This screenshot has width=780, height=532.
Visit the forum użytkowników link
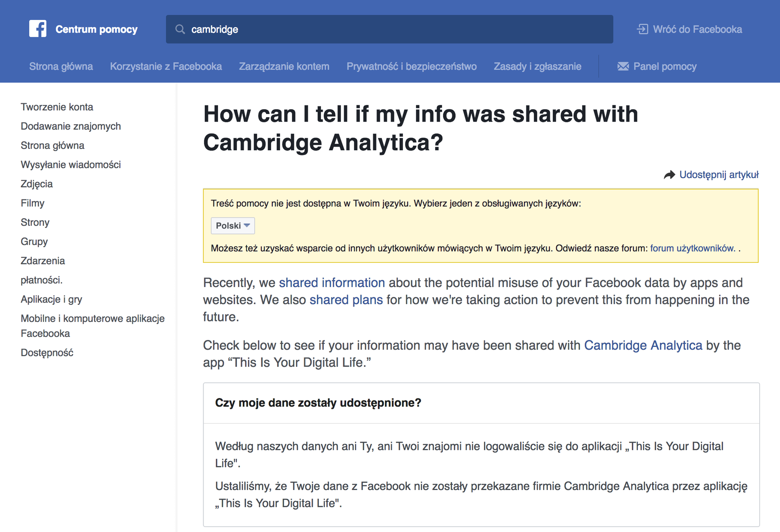tap(692, 248)
